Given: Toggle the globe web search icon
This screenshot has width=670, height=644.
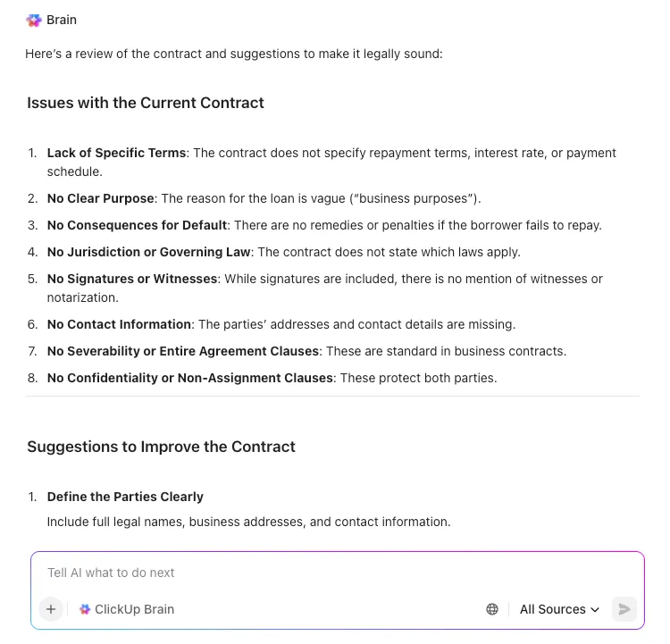Looking at the screenshot, I should pos(492,609).
